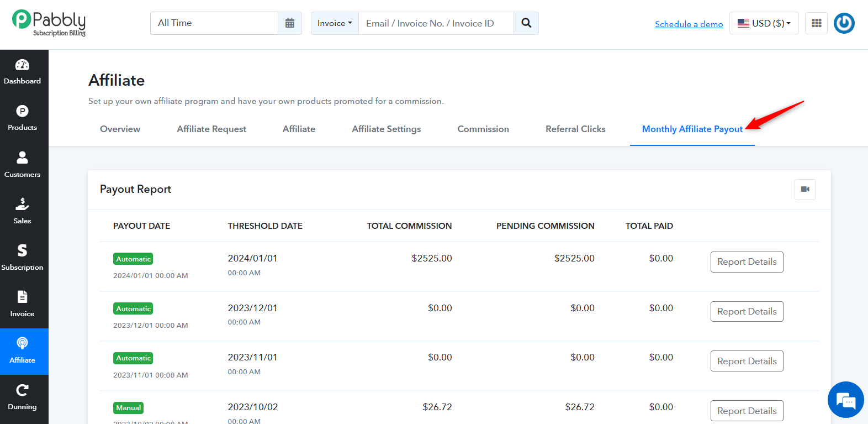The height and width of the screenshot is (424, 868).
Task: Play the Payout Report video tutorial
Action: (805, 190)
